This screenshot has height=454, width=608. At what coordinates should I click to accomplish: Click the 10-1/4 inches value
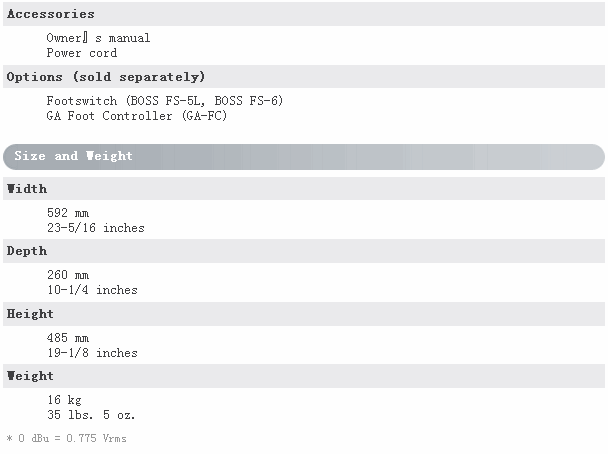[x=92, y=290]
